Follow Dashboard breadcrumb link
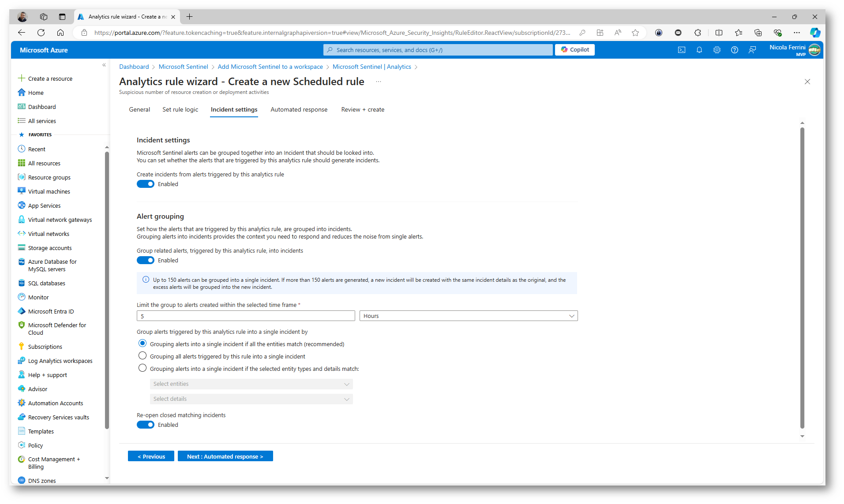This screenshot has height=504, width=844. 134,67
